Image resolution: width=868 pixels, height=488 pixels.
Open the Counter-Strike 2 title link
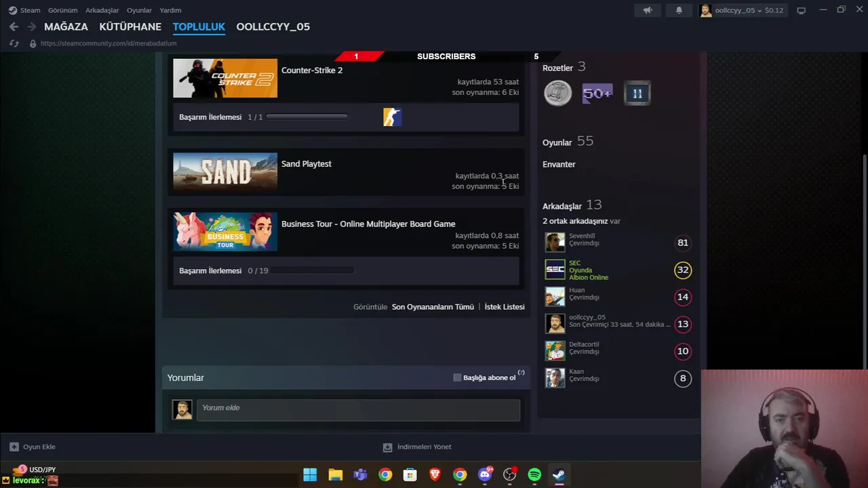coord(312,70)
